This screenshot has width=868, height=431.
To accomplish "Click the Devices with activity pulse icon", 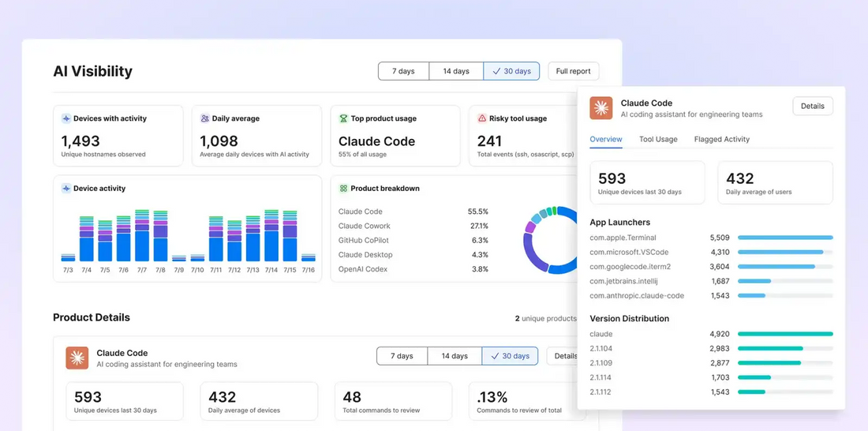I will click(66, 118).
